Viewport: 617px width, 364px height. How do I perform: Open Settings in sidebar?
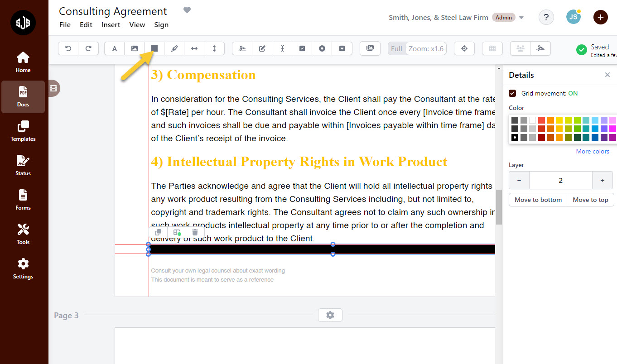(x=23, y=268)
